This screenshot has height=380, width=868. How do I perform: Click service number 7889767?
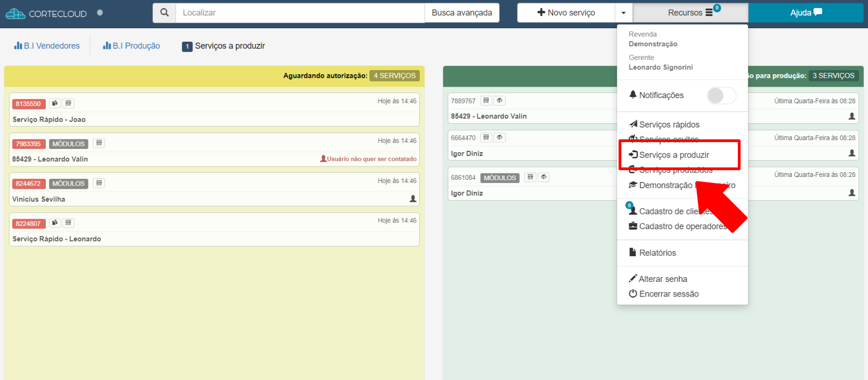pyautogui.click(x=463, y=101)
